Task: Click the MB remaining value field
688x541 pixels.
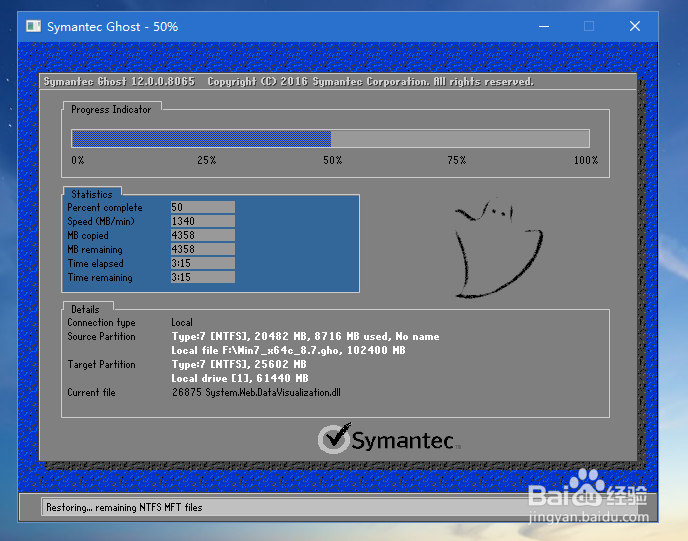Action: tap(203, 249)
